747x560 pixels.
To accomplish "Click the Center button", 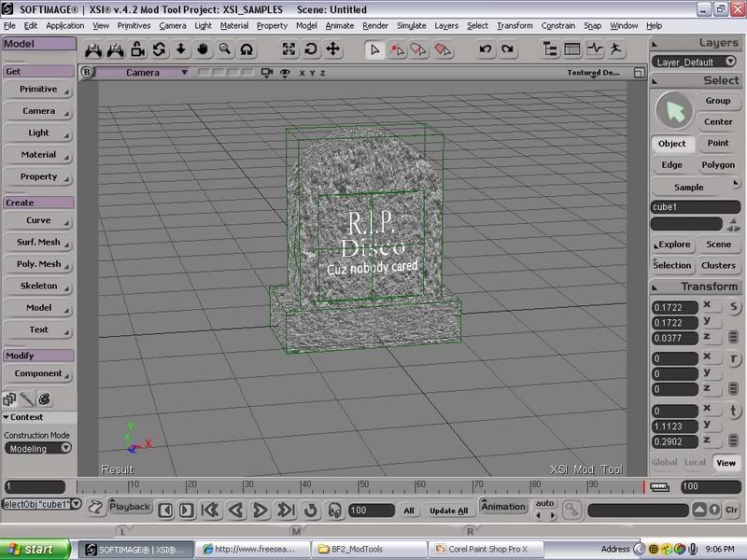I will coord(718,122).
